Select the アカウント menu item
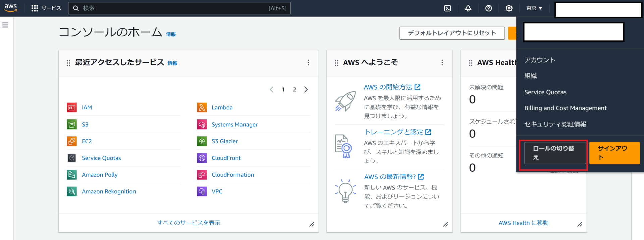The width and height of the screenshot is (644, 240). tap(540, 60)
